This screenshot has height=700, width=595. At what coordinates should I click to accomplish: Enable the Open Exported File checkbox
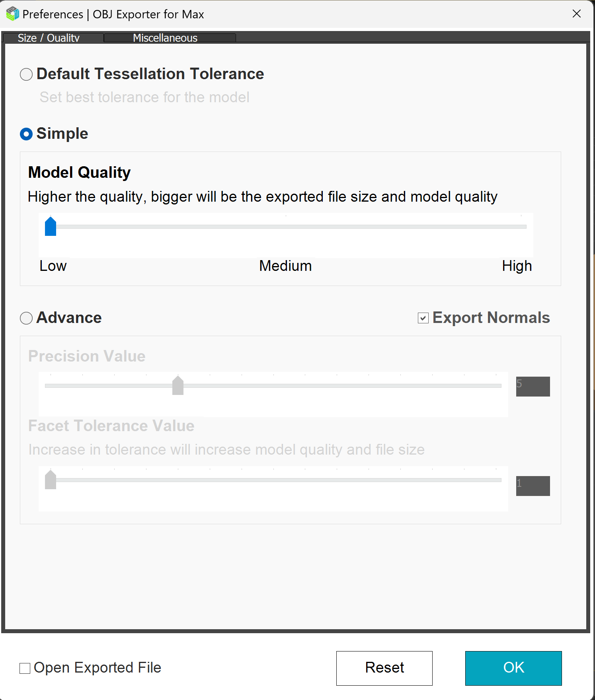[25, 668]
